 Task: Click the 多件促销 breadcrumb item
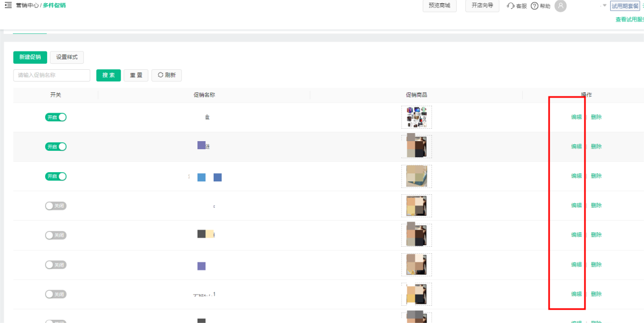tap(54, 5)
